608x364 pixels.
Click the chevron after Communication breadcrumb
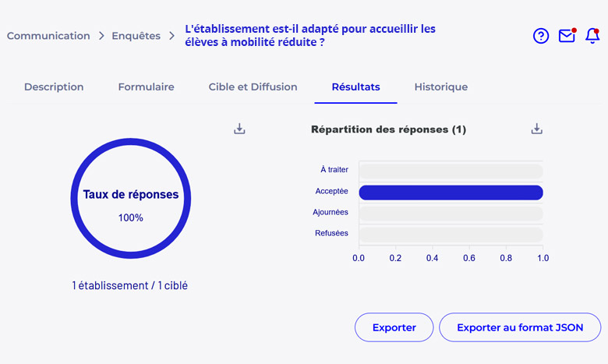[101, 36]
